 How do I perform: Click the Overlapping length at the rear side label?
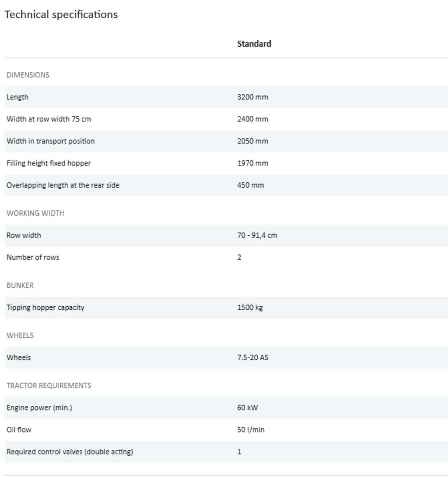tap(63, 185)
